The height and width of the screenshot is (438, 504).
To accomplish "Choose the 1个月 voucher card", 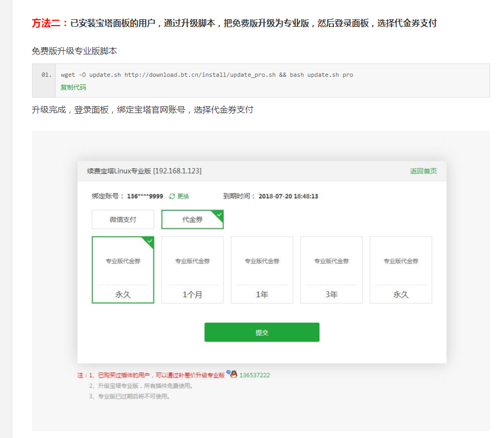I will [x=192, y=270].
